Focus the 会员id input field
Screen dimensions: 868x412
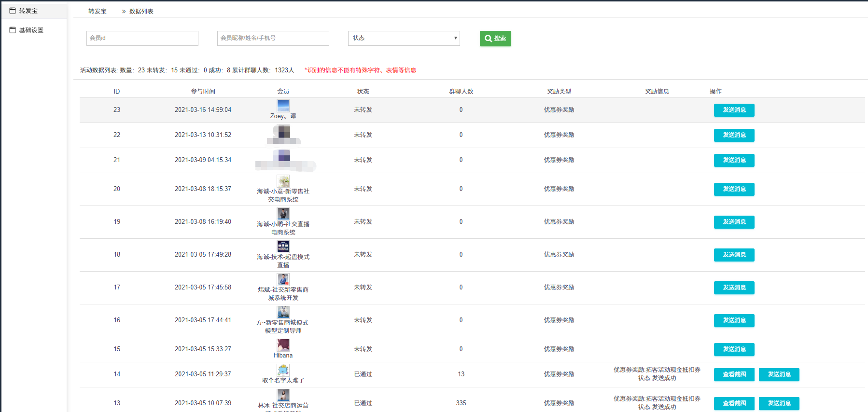coord(142,38)
